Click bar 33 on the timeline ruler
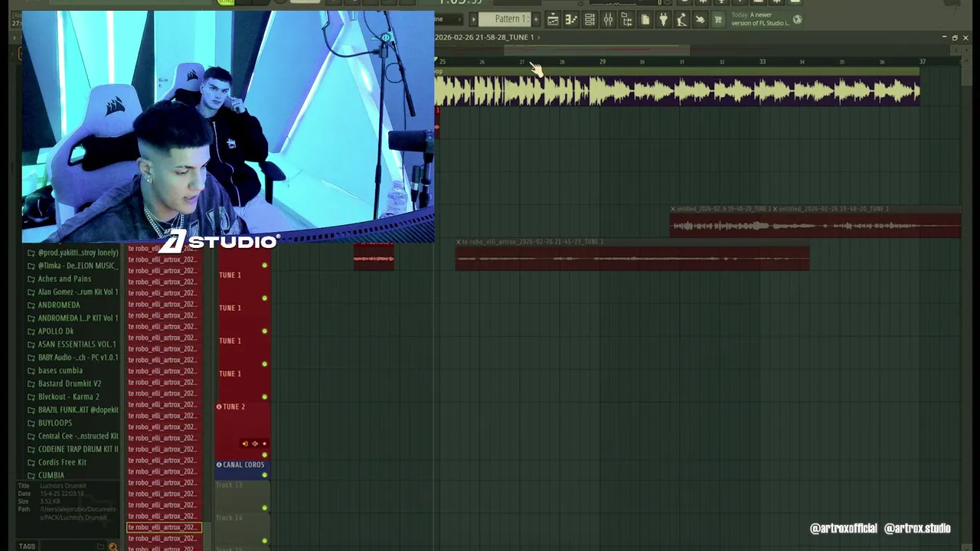The image size is (980, 551). [x=763, y=61]
